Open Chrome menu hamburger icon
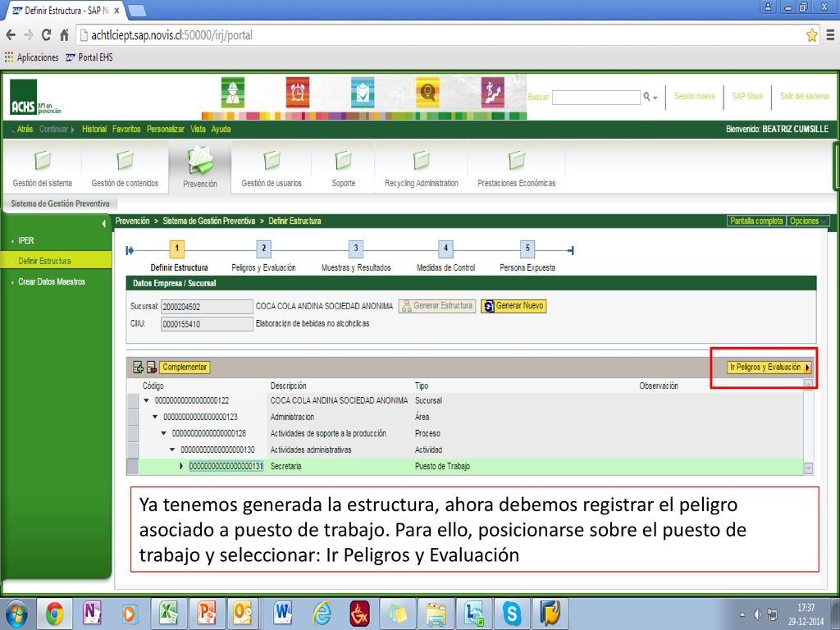 tap(830, 34)
